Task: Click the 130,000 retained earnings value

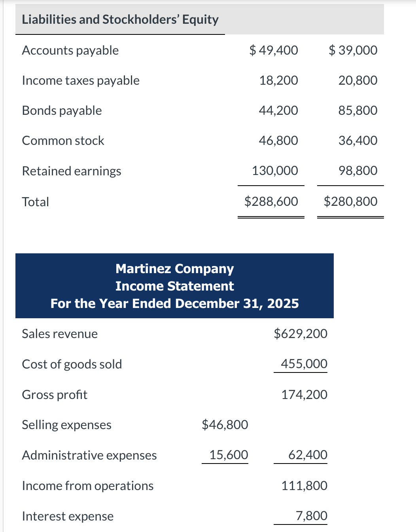Action: pos(275,171)
